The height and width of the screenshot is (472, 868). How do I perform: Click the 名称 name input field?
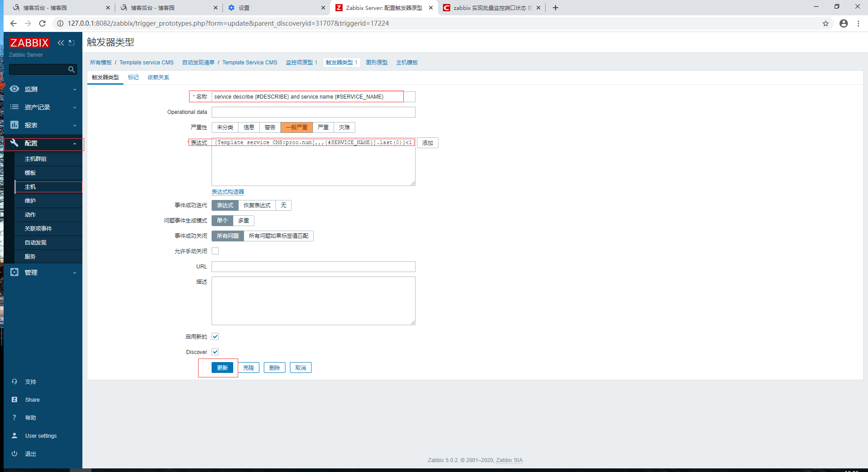click(x=313, y=97)
